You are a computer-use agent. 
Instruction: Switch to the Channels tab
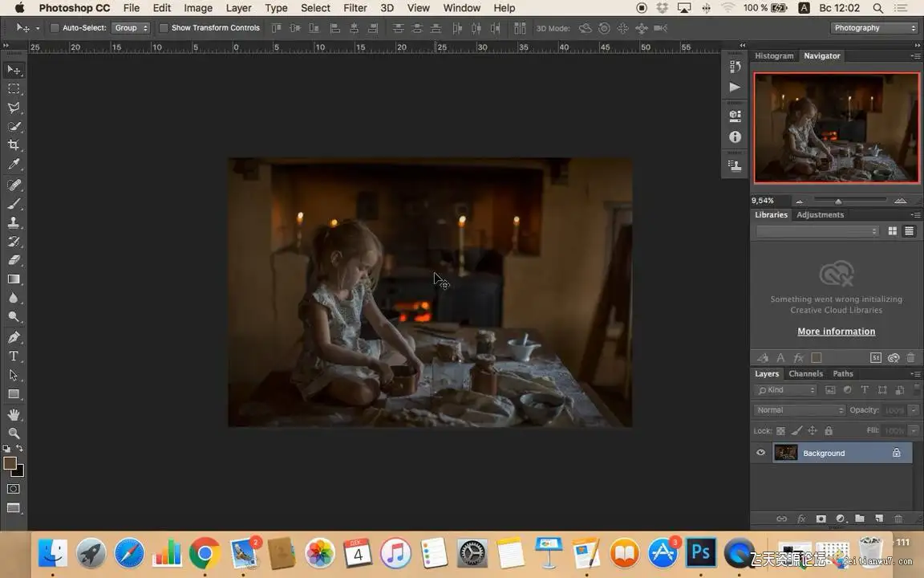[x=805, y=374]
